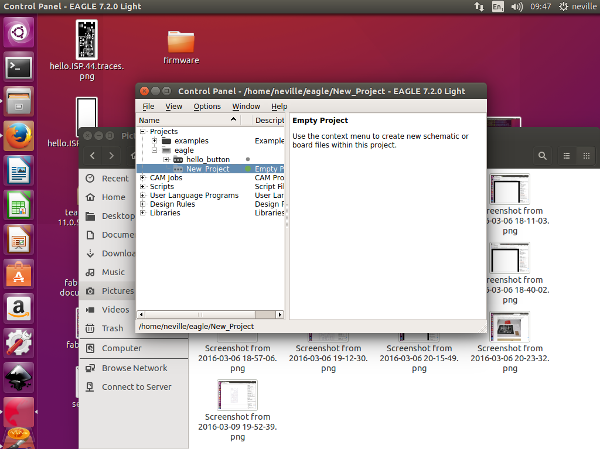Open the Help menu in EAGLE
600x449 pixels.
tap(279, 106)
